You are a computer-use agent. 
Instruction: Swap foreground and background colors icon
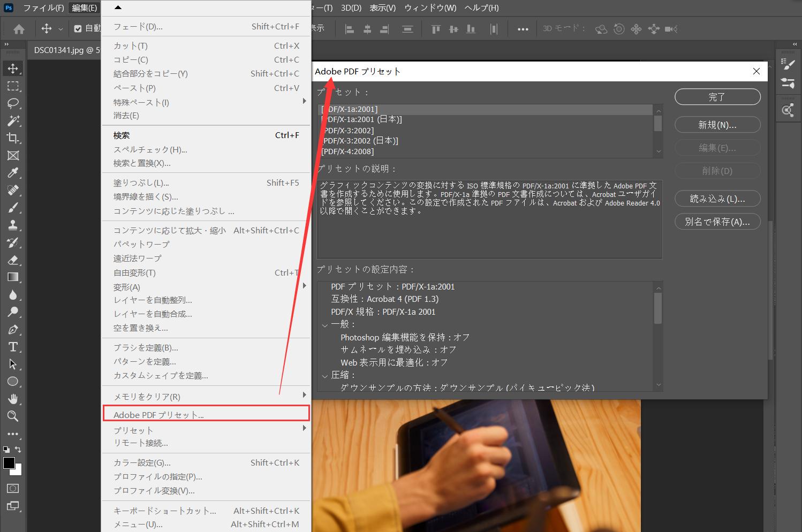(19, 450)
